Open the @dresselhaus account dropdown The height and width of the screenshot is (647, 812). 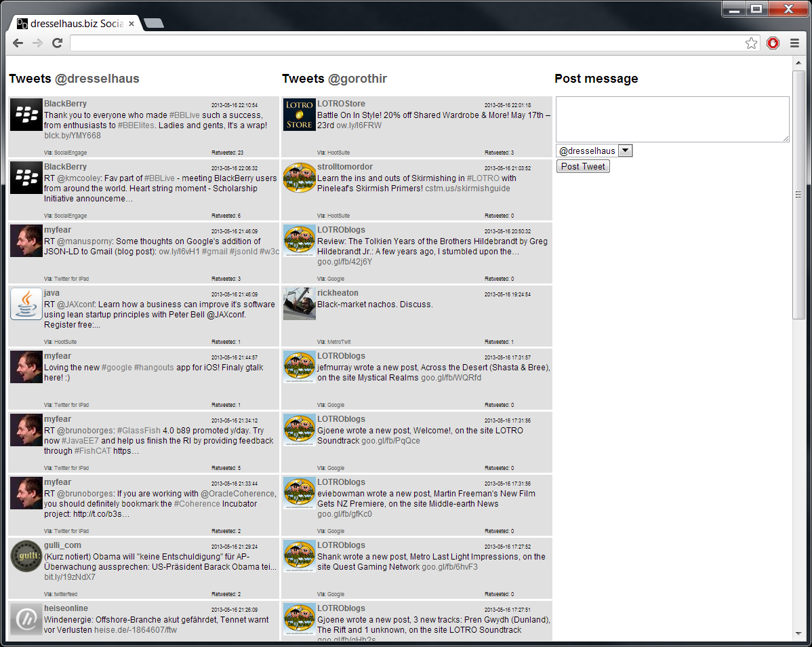click(x=594, y=151)
